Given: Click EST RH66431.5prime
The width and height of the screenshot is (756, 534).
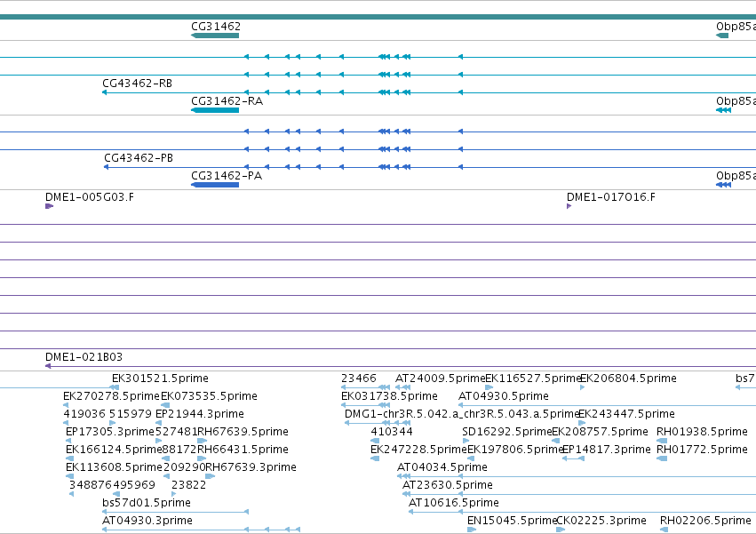Looking at the screenshot, I should pyautogui.click(x=243, y=450).
